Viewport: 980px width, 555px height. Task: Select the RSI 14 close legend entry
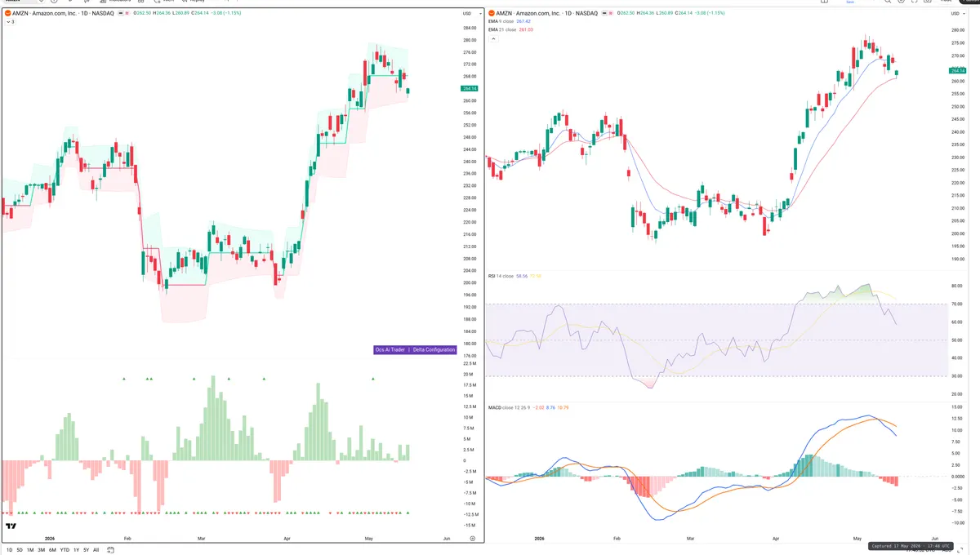[501, 276]
